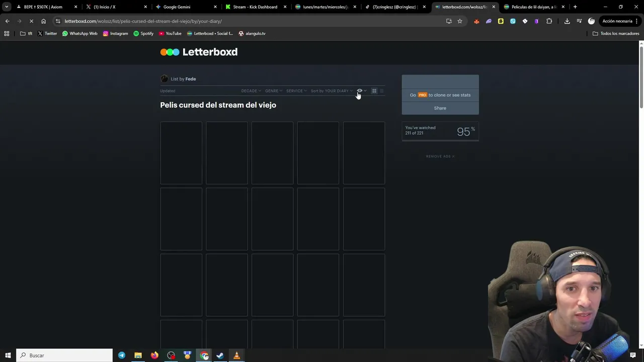Close the Google Gemini tab
Viewport: 644px width, 362px height.
[215, 7]
